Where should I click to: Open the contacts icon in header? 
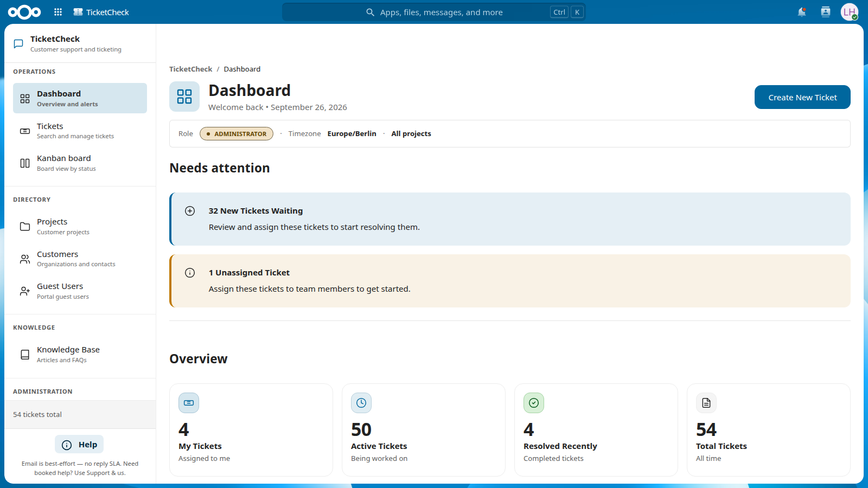coord(826,12)
